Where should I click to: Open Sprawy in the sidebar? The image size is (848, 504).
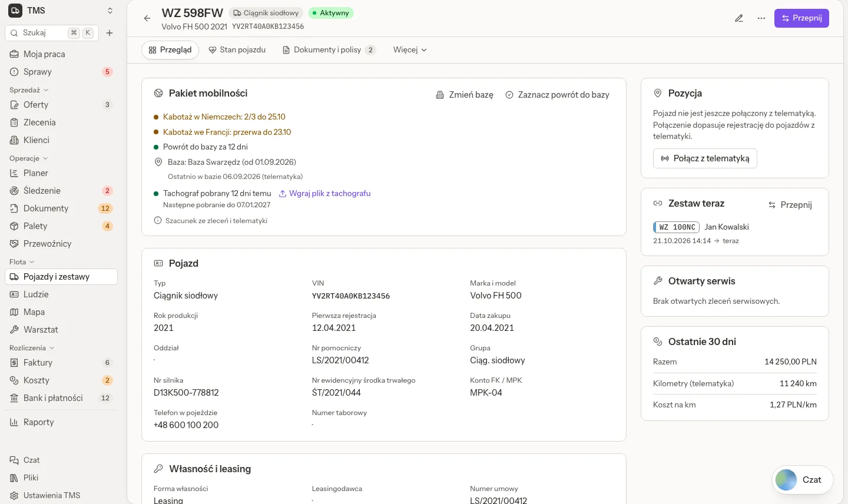(x=61, y=72)
